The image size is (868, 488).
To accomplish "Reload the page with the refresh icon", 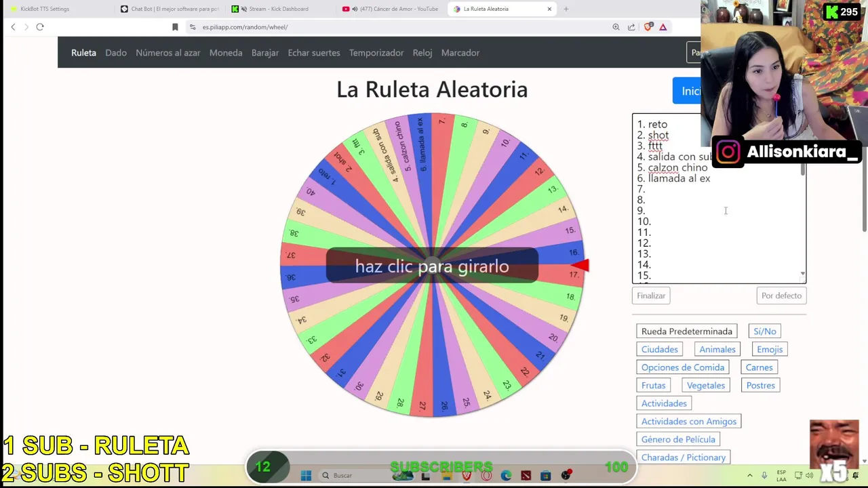I will [40, 27].
